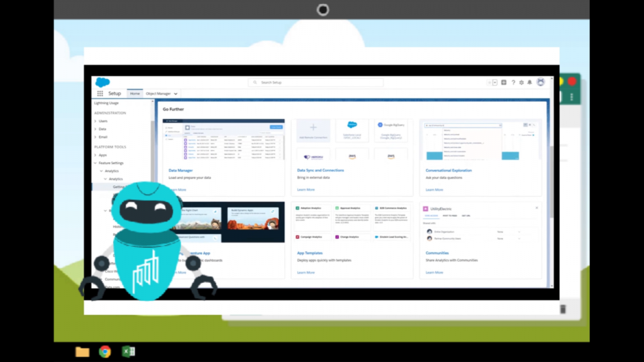Click the main page vertical scrollbar
This screenshot has width=644, height=362.
[x=552, y=182]
